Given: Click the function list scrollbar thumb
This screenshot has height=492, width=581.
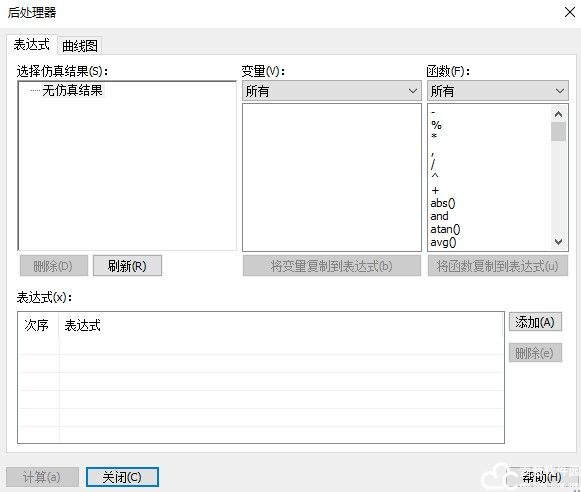Looking at the screenshot, I should pos(558,132).
